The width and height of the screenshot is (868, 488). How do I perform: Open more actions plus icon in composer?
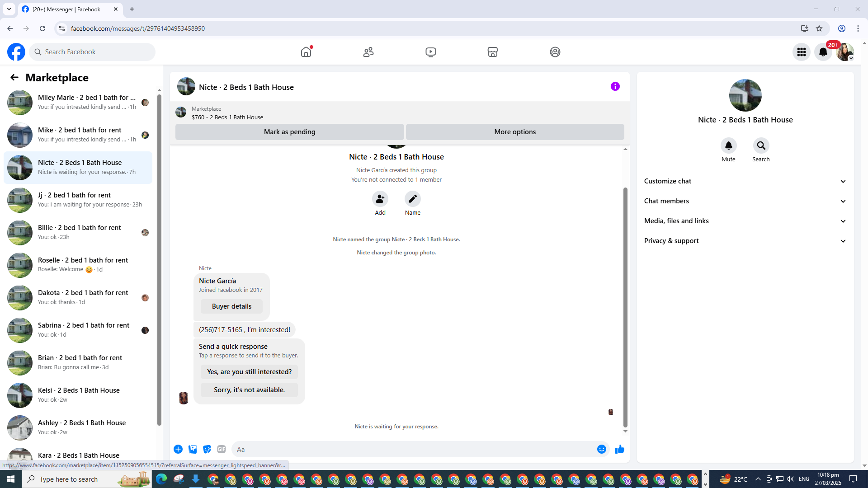tap(178, 449)
